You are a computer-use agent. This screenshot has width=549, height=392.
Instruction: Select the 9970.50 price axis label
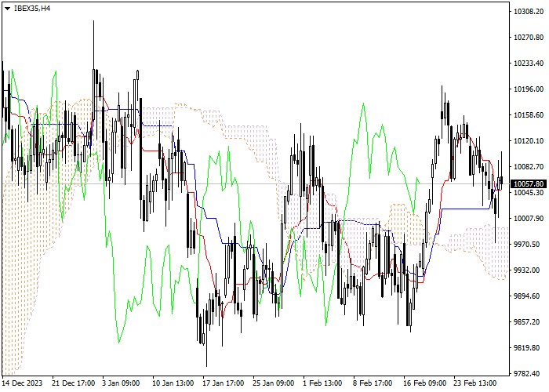pyautogui.click(x=526, y=245)
